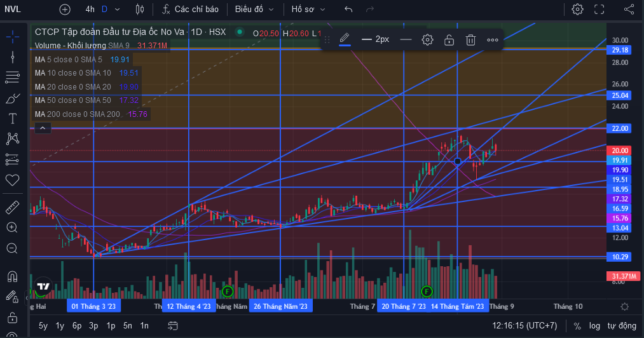Image resolution: width=644 pixels, height=338 pixels.
Task: Click the 22.00 price label on scale
Action: pos(620,128)
